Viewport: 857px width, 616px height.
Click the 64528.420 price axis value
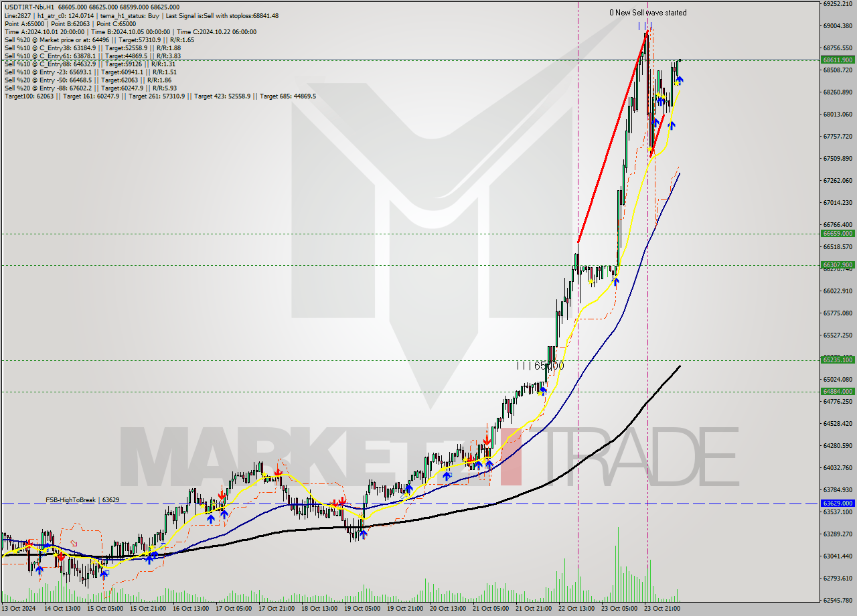(x=839, y=424)
